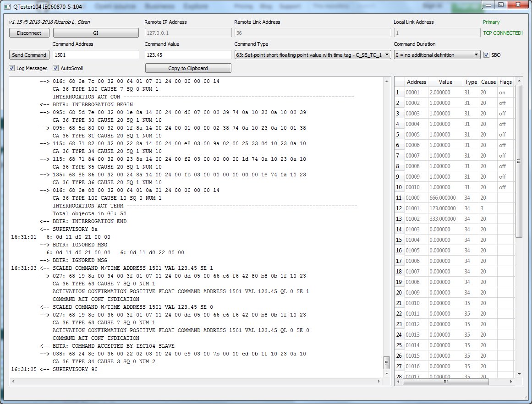Select row header 1 in points table
The image size is (532, 404).
tap(399, 92)
